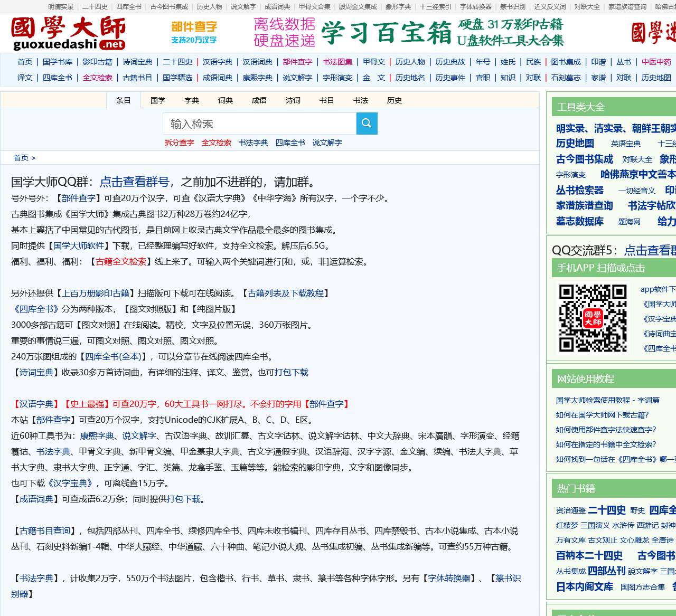Open 诗词宝典 in the navigation bar
The height and width of the screenshot is (616, 676).
click(x=138, y=62)
